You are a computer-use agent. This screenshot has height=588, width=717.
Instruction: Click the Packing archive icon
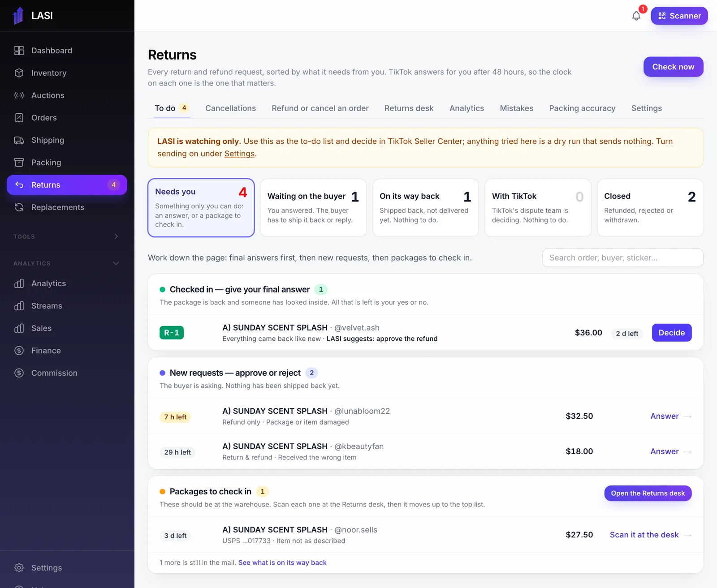[19, 163]
